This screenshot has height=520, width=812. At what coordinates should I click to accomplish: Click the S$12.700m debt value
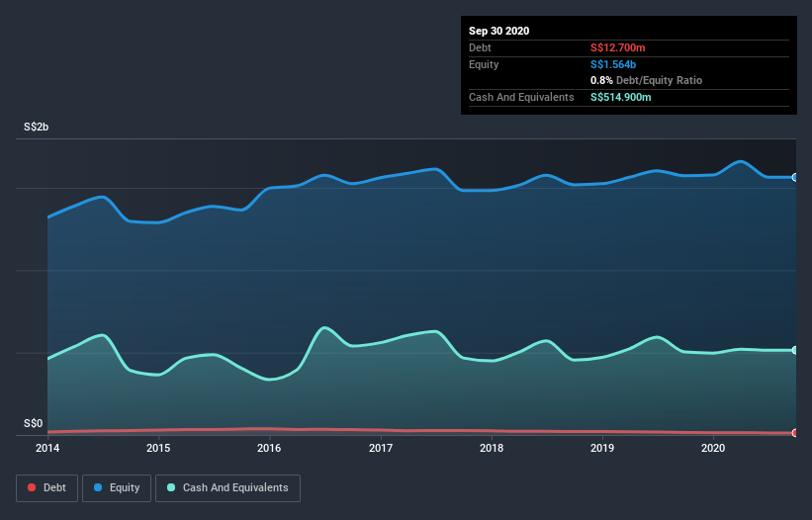tap(618, 47)
